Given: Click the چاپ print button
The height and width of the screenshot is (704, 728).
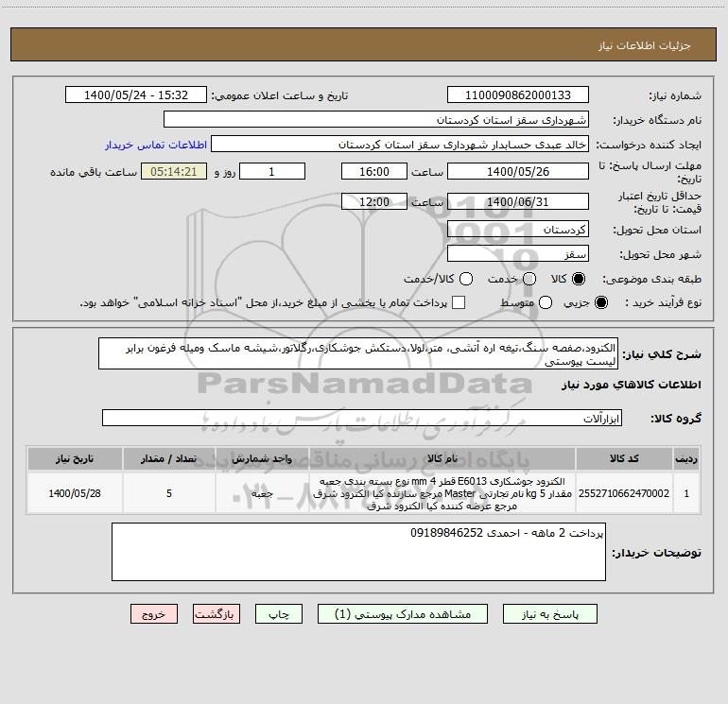Looking at the screenshot, I should click(x=279, y=614).
